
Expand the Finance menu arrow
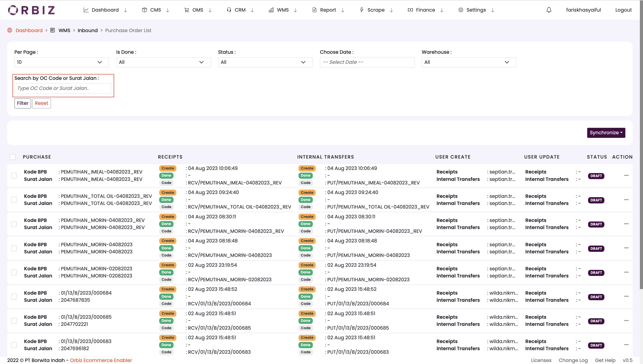(x=442, y=10)
